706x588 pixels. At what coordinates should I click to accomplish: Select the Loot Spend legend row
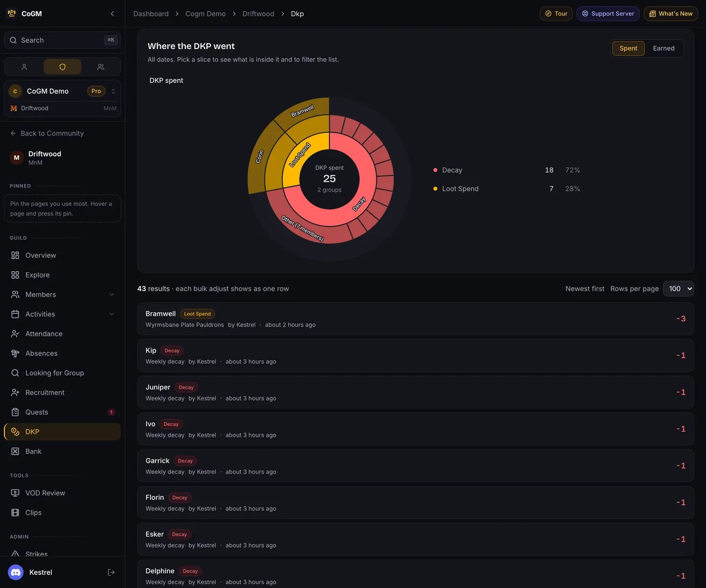(x=506, y=189)
